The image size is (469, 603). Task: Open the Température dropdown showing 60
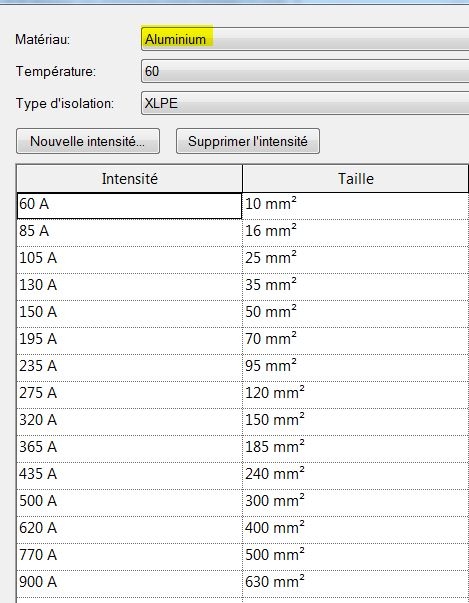coord(305,71)
